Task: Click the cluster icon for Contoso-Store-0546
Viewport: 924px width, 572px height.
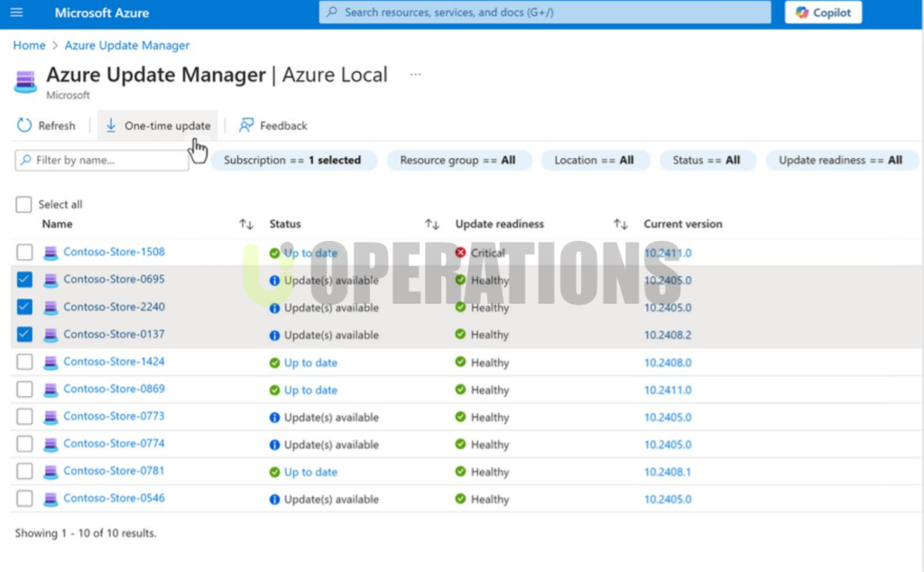Action: (x=51, y=499)
